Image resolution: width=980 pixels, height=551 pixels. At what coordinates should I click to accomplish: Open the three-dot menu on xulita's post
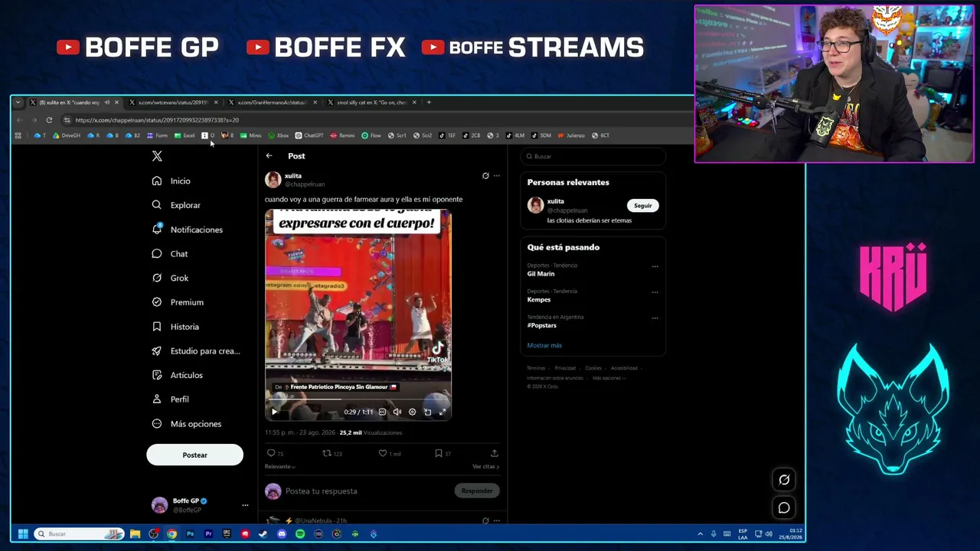pos(497,176)
